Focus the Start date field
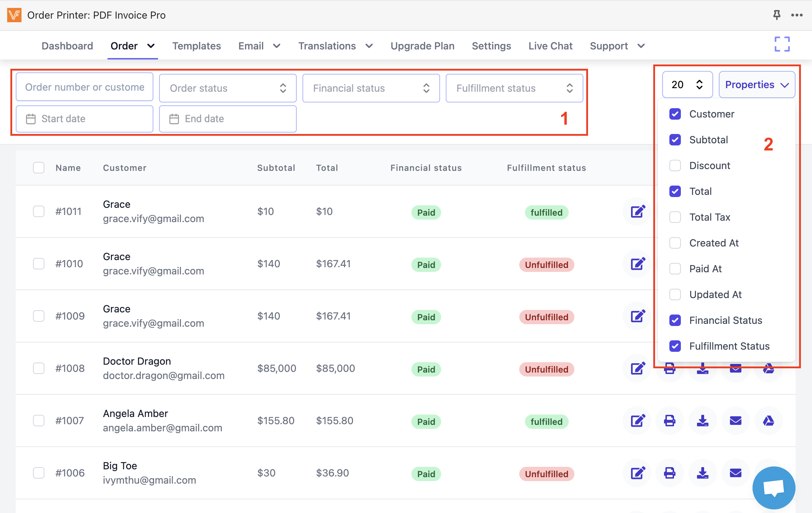 [x=85, y=119]
